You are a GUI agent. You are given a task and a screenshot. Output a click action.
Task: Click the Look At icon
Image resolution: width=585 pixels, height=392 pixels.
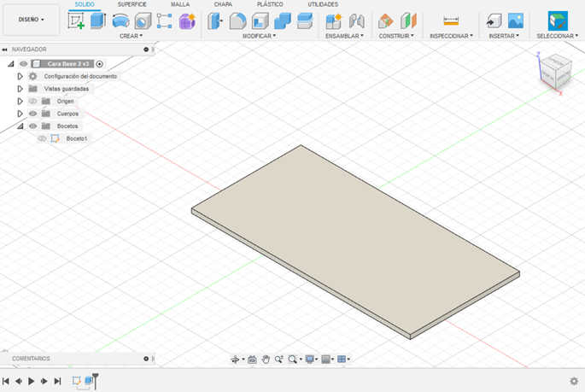(x=252, y=360)
